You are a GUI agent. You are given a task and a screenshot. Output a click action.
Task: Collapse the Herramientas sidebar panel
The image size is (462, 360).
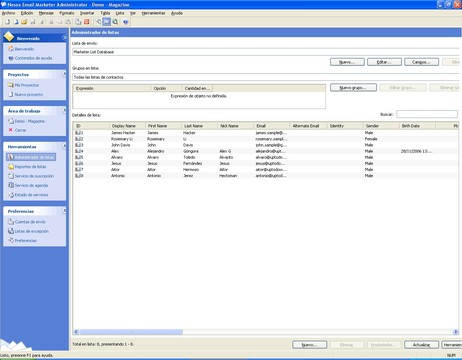(64, 146)
